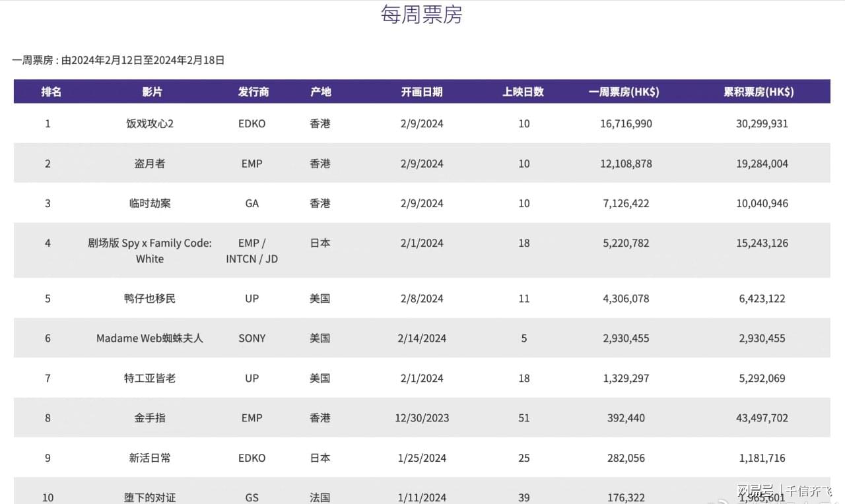Image resolution: width=845 pixels, height=504 pixels.
Task: Click weekly gross 282,056
Action: (x=626, y=458)
